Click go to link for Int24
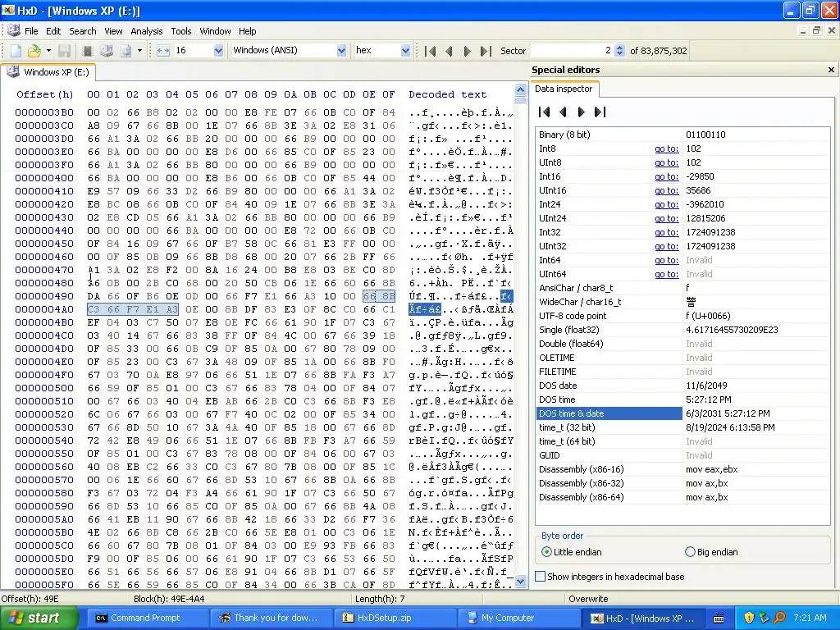The height and width of the screenshot is (630, 840). point(666,204)
